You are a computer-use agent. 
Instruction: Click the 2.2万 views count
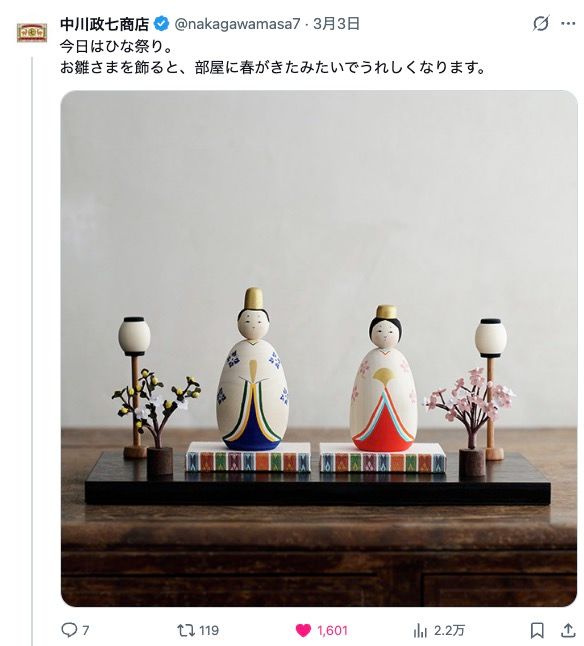pos(449,630)
